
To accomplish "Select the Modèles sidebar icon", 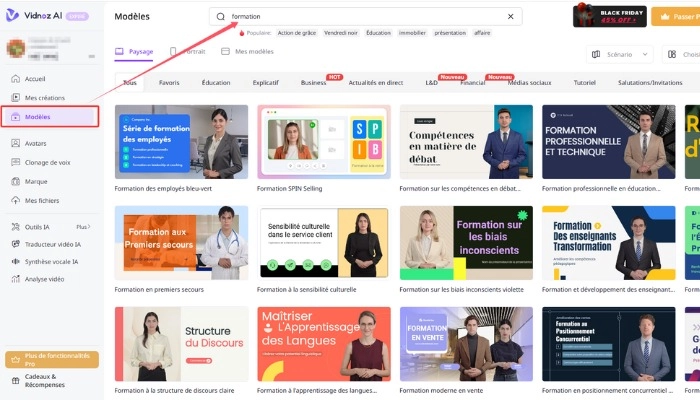I will click(x=16, y=117).
